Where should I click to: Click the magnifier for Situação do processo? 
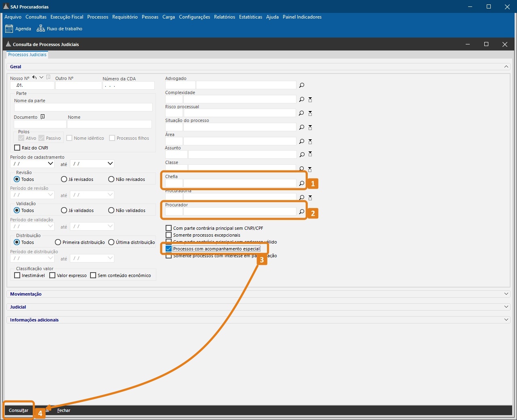pos(302,127)
